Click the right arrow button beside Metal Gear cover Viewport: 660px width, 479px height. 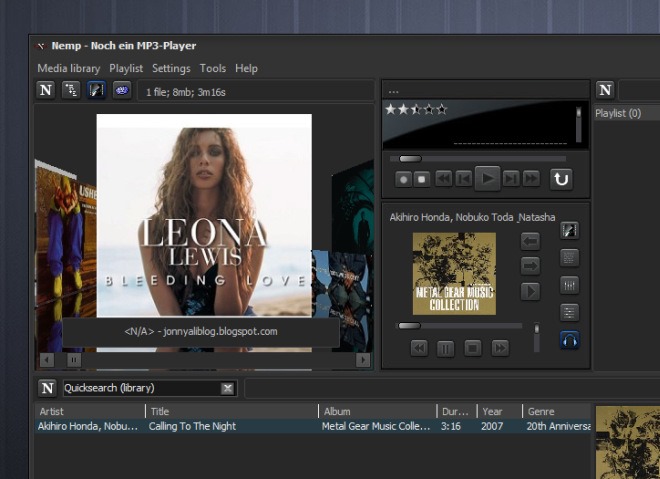[x=530, y=266]
